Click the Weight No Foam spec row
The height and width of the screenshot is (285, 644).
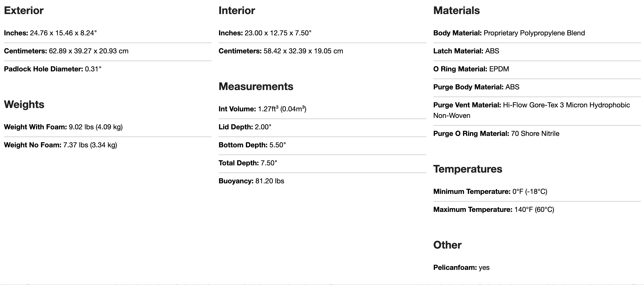pyautogui.click(x=60, y=145)
